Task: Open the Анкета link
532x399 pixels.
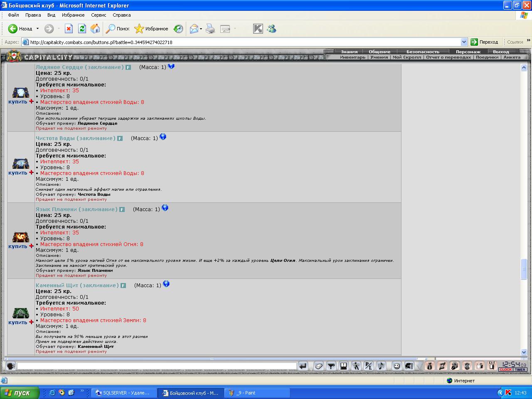Action: pyautogui.click(x=512, y=57)
